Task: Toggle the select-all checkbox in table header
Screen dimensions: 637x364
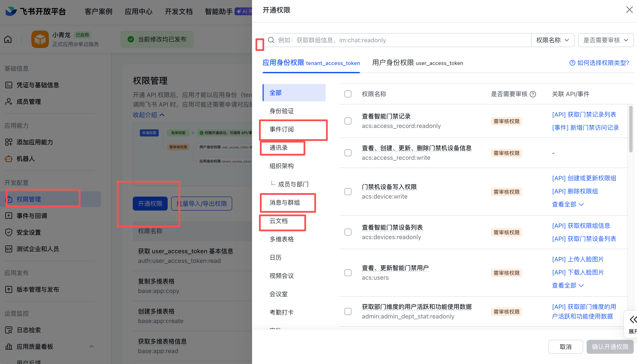Action: [x=348, y=94]
